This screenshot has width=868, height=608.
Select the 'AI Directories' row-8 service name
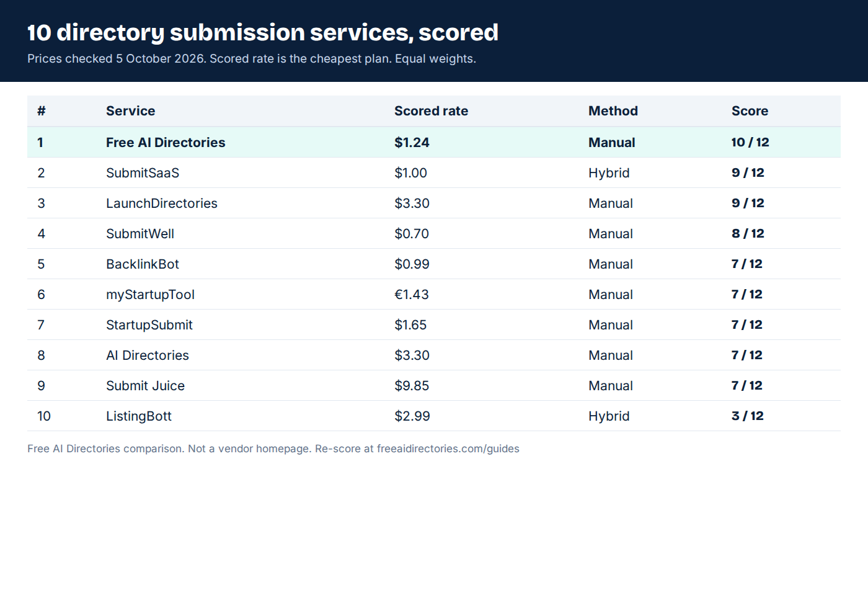pos(148,355)
